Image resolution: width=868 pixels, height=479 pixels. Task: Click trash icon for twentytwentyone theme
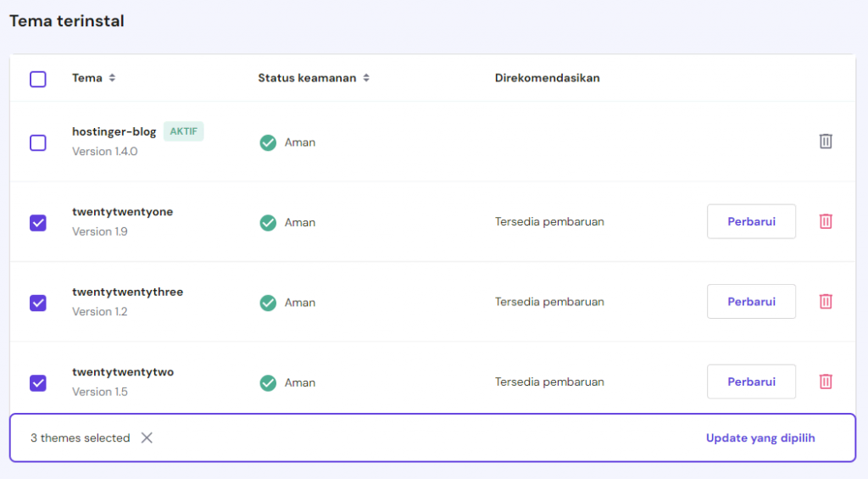826,221
